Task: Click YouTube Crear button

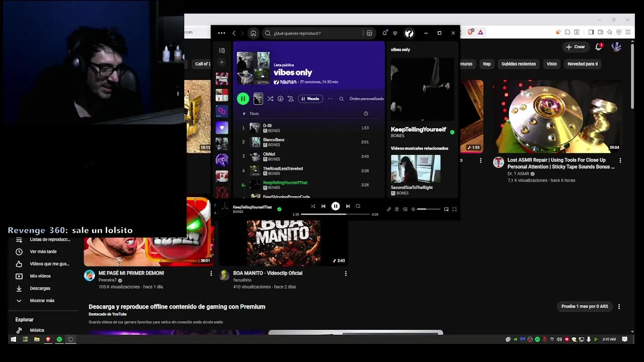Action: (x=575, y=47)
